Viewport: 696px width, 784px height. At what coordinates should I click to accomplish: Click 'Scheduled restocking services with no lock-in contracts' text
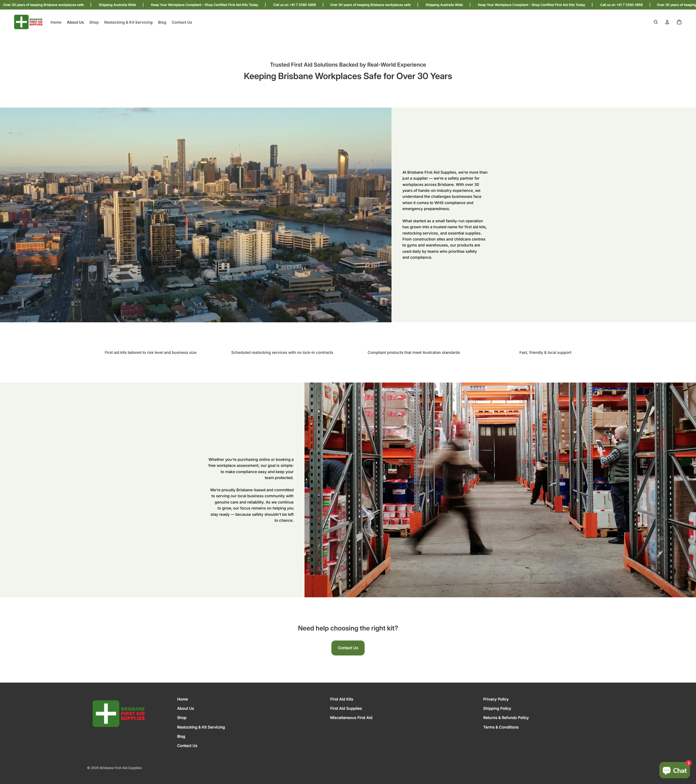click(x=282, y=352)
